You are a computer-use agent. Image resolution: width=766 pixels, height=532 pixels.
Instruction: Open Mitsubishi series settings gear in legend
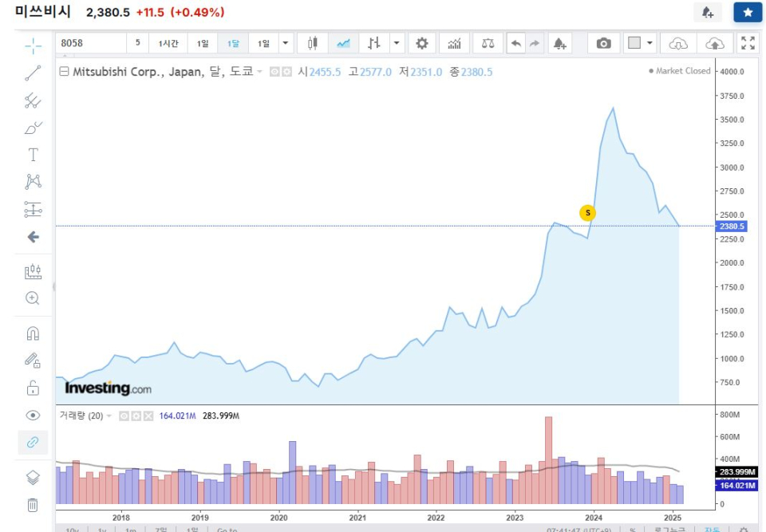(x=286, y=72)
